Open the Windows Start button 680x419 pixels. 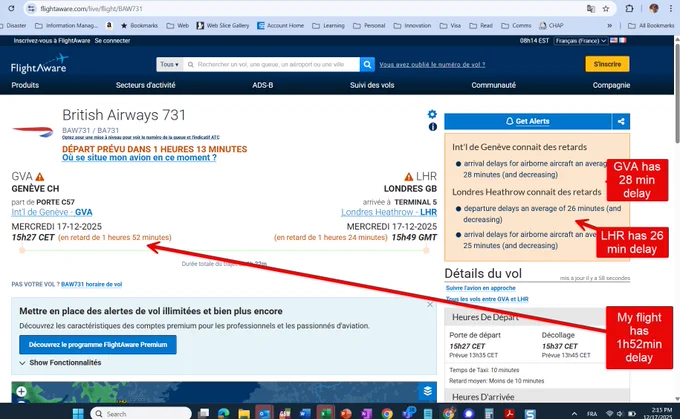coord(78,414)
